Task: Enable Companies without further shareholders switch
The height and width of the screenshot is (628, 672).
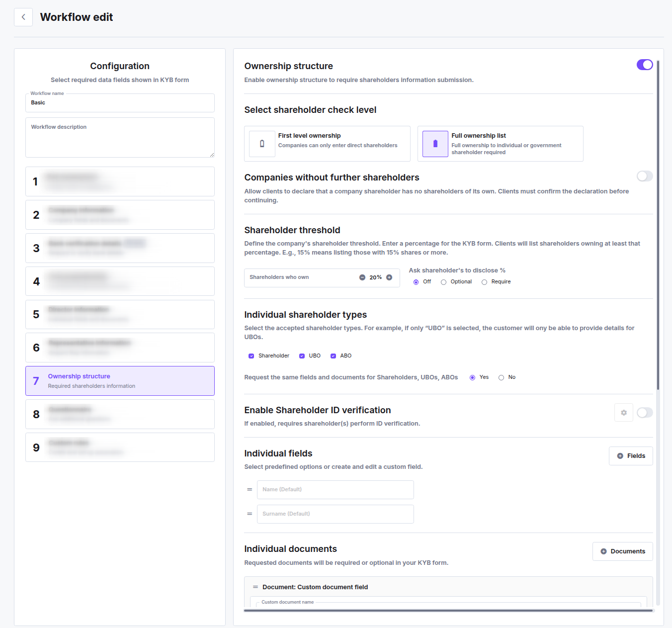Action: (x=645, y=176)
